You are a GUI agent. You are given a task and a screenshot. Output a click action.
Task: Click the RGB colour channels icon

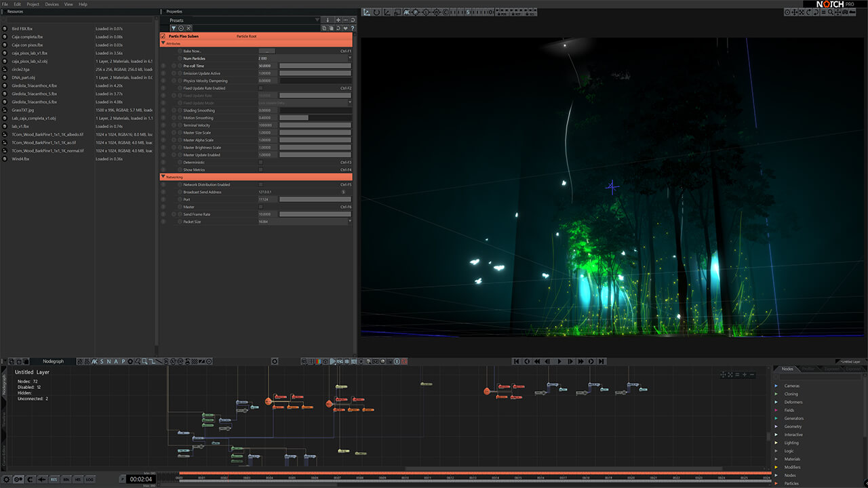click(x=318, y=361)
